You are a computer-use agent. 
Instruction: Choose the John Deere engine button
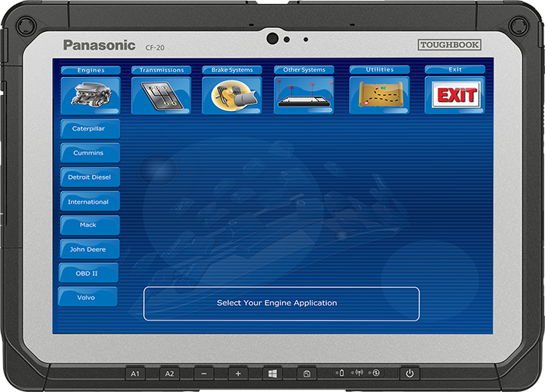(x=90, y=250)
